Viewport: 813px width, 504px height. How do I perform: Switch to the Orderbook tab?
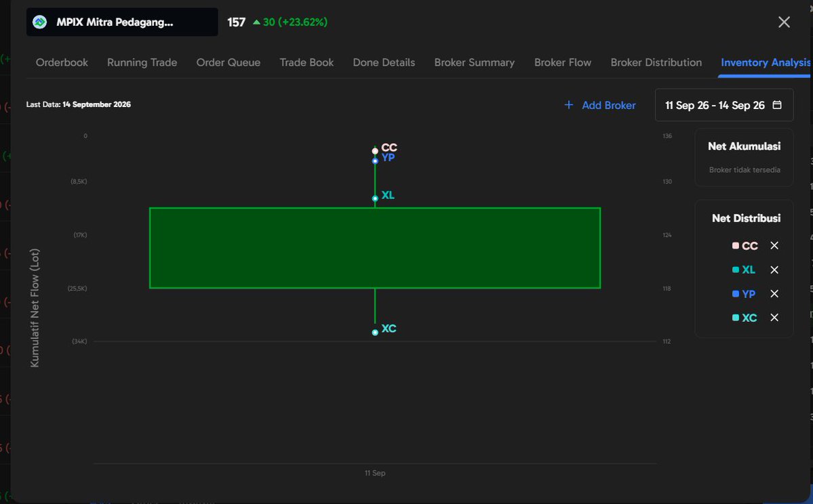tap(62, 62)
